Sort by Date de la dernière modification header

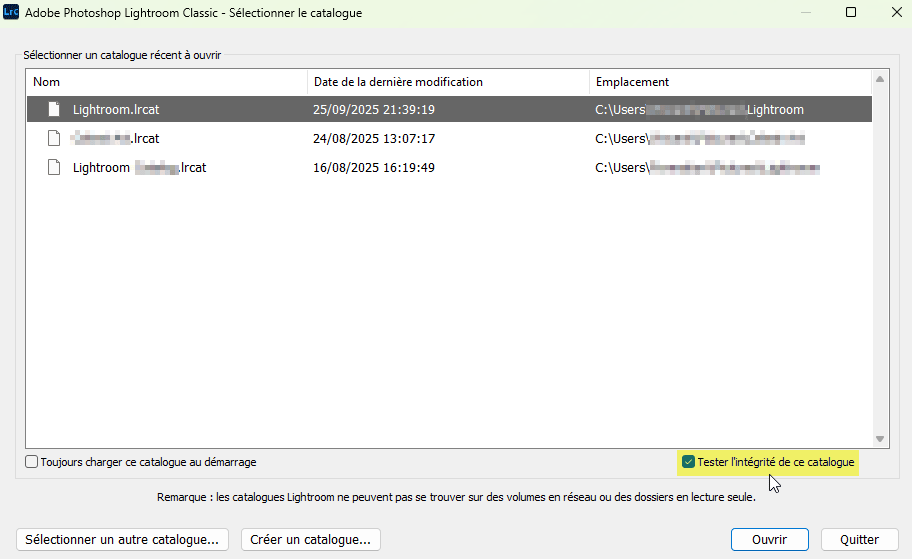(x=448, y=82)
